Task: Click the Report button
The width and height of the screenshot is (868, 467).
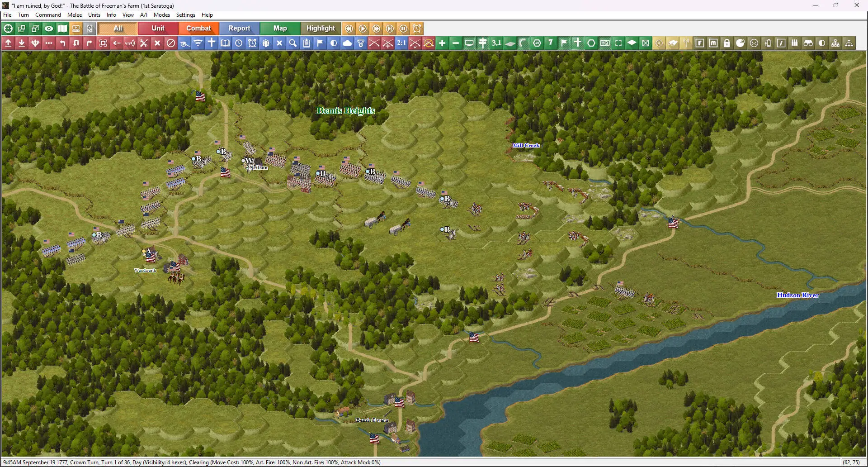Action: click(x=239, y=28)
